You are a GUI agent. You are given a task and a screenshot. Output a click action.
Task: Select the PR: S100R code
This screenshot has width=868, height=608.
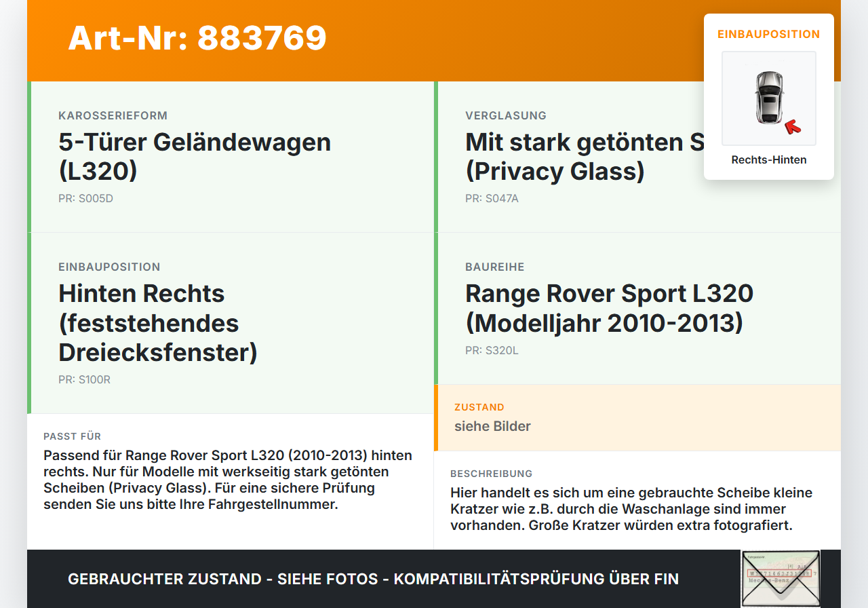(84, 380)
